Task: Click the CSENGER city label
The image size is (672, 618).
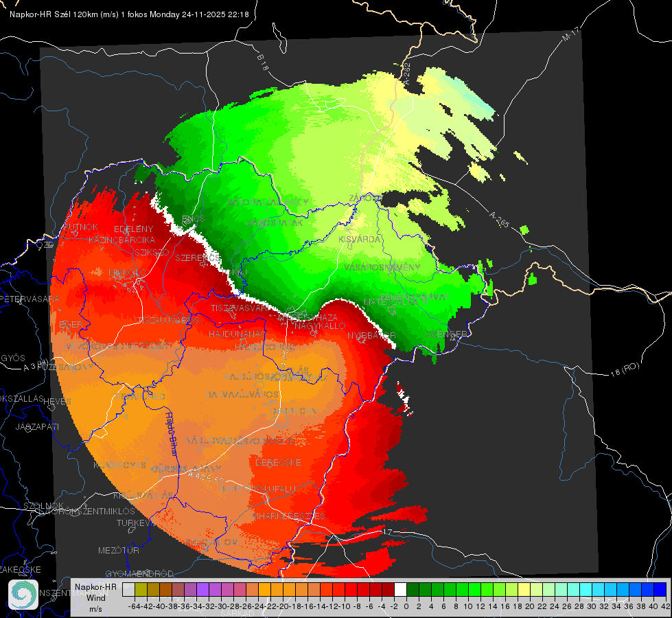Action: tap(446, 334)
